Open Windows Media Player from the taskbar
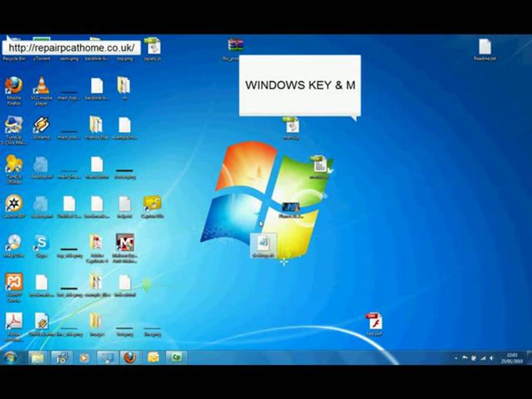The height and width of the screenshot is (399, 532). point(84,357)
